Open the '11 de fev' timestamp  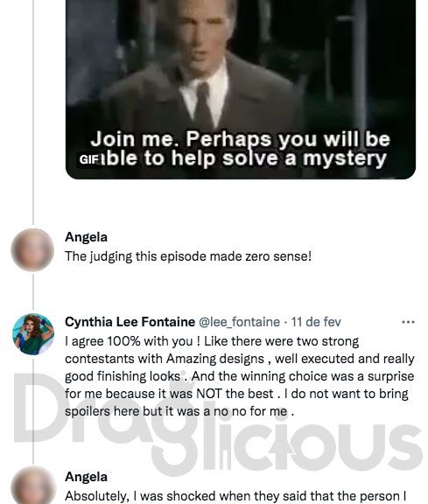click(316, 322)
